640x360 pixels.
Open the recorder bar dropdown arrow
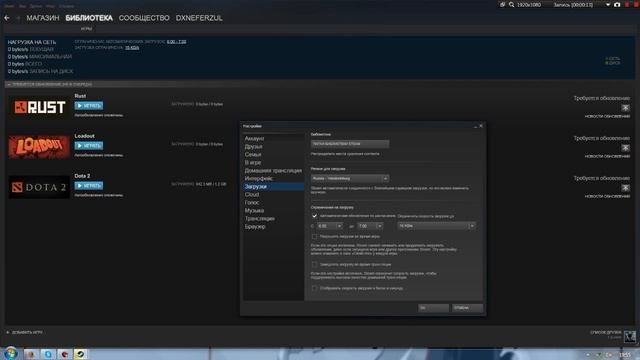608,4
